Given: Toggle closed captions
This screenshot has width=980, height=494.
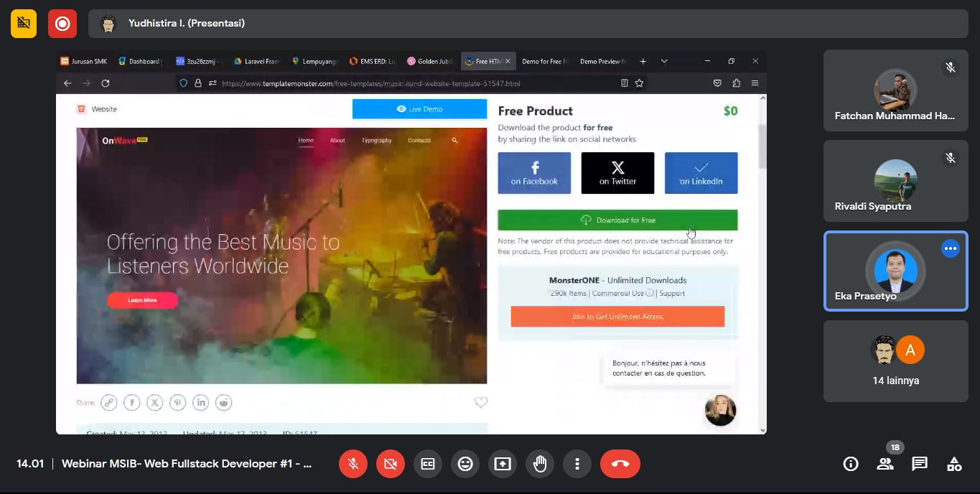Looking at the screenshot, I should point(427,464).
